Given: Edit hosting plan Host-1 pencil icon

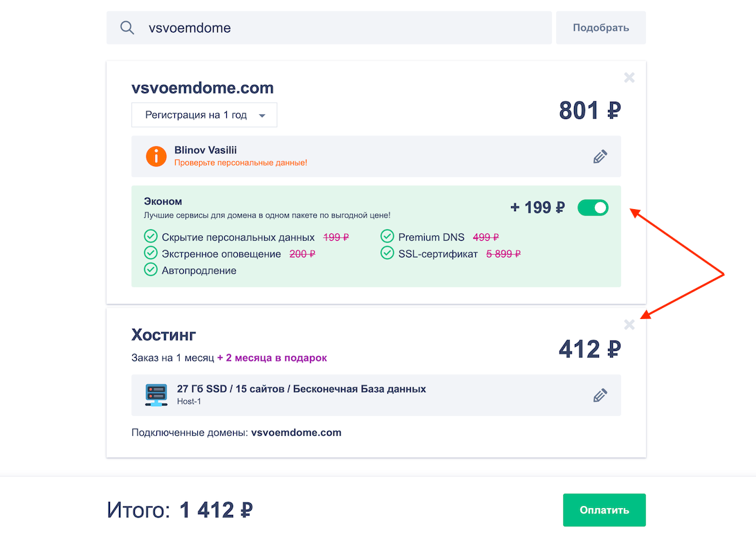Looking at the screenshot, I should click(x=600, y=395).
